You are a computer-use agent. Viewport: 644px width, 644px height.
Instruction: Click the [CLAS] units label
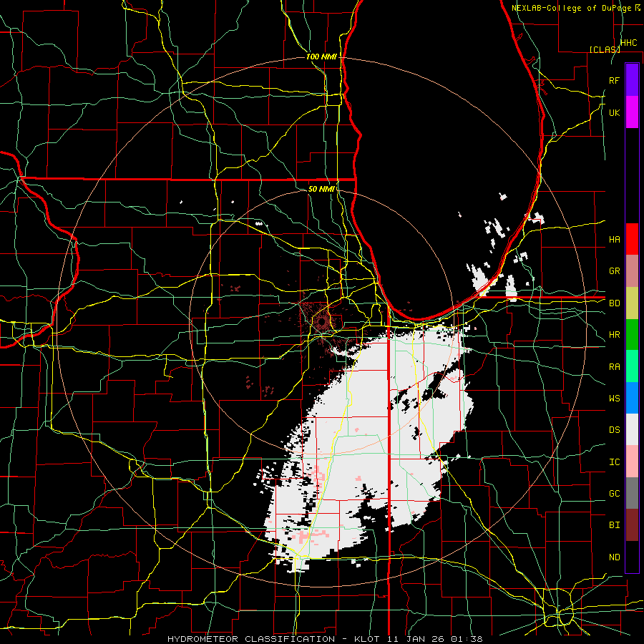tap(604, 49)
